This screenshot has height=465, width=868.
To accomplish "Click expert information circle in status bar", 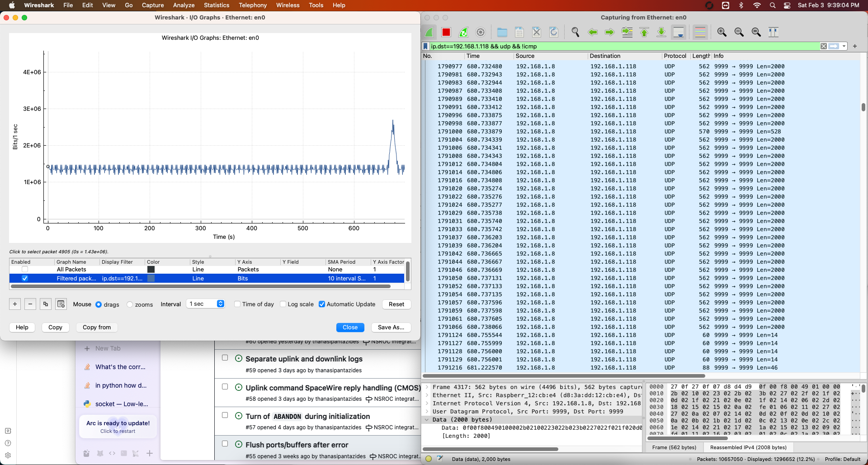I will click(429, 459).
